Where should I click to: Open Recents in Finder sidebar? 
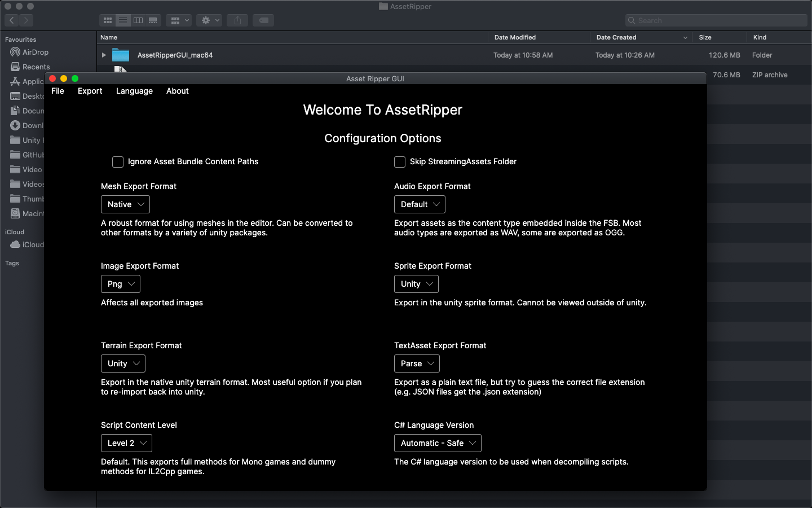[x=30, y=67]
